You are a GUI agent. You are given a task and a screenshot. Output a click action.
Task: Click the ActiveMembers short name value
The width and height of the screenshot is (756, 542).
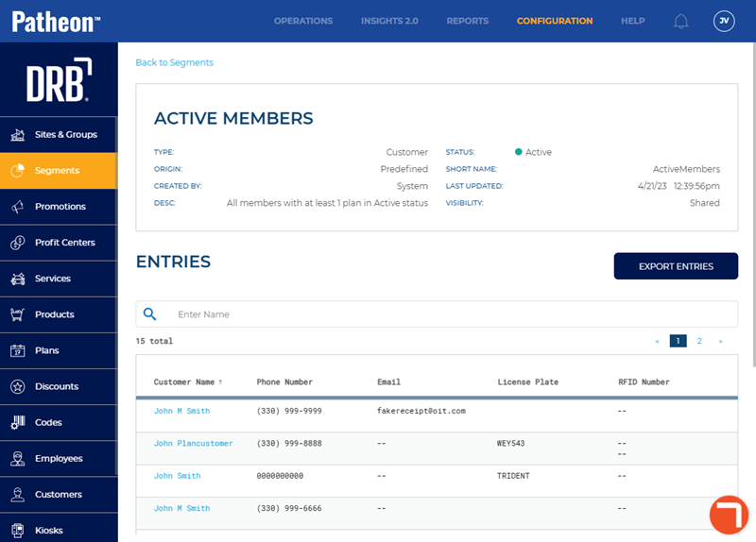(x=686, y=169)
